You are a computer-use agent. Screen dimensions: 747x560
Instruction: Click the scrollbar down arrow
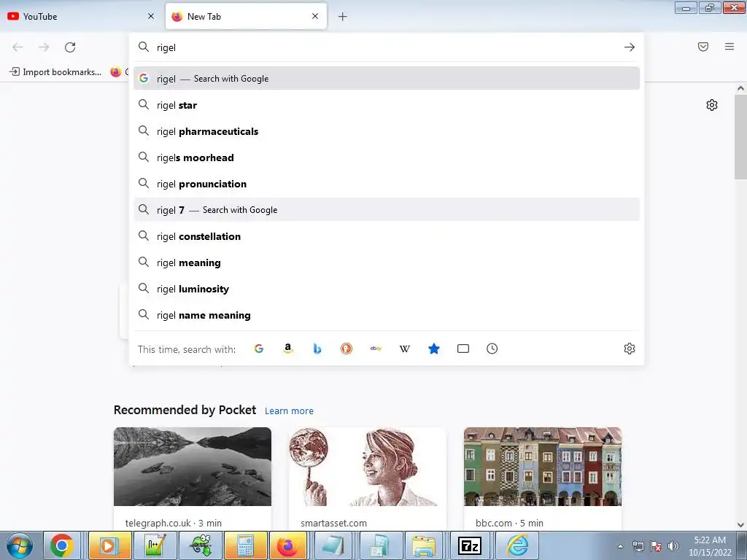(740, 525)
